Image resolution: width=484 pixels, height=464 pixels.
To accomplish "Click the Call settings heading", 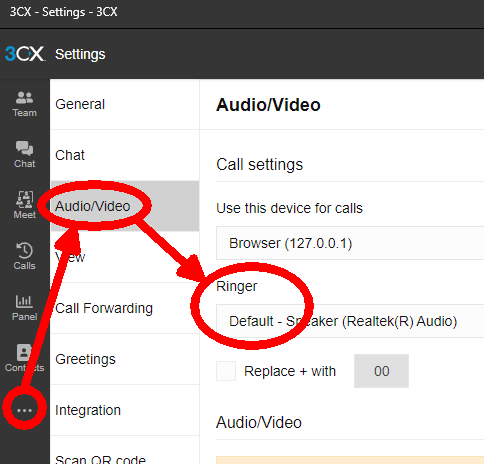I will pos(260,164).
